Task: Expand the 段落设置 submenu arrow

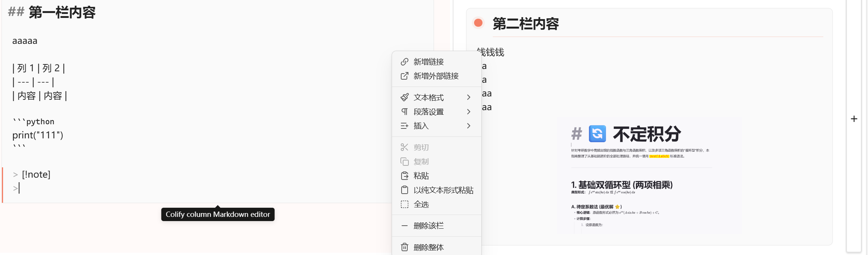Action: pyautogui.click(x=469, y=112)
